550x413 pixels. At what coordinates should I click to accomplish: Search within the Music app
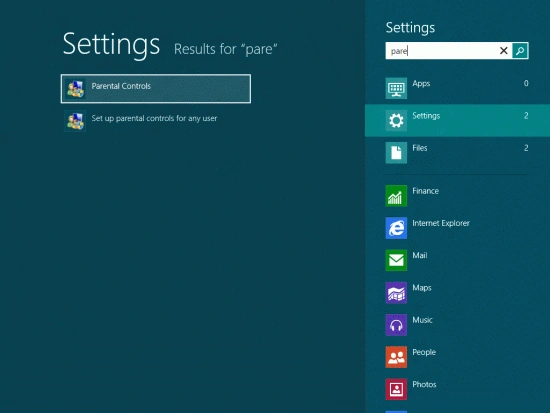(x=457, y=325)
